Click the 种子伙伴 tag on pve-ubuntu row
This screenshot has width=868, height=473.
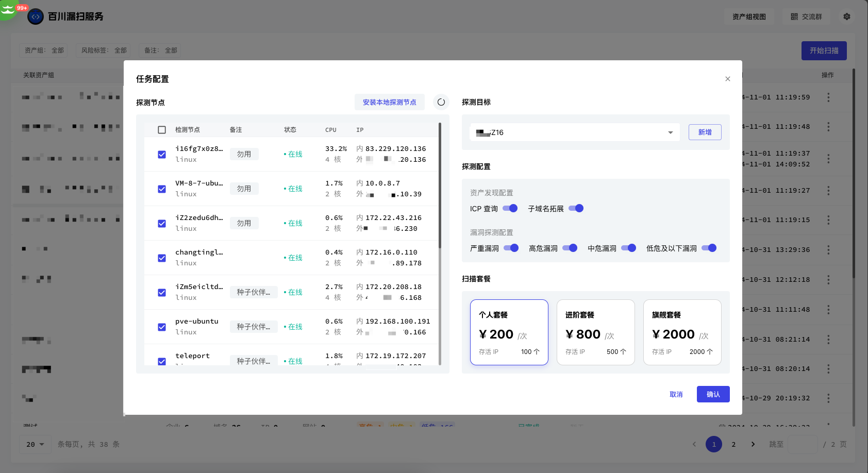click(254, 327)
